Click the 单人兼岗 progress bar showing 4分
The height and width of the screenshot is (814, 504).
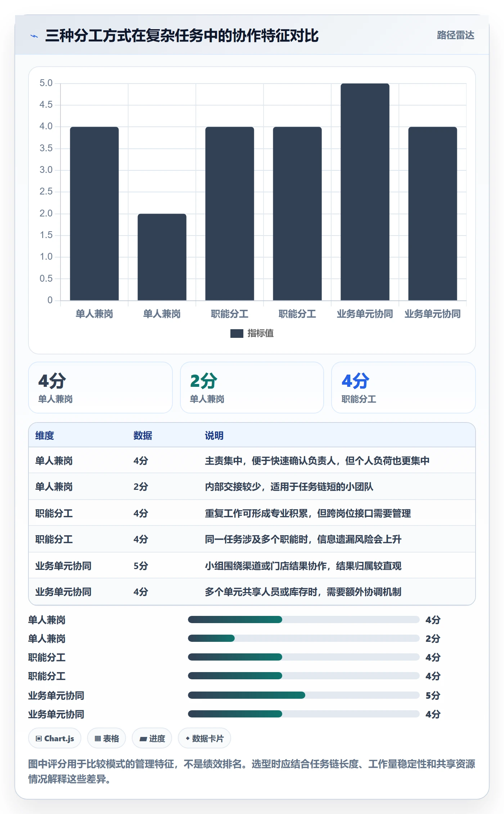tap(303, 620)
